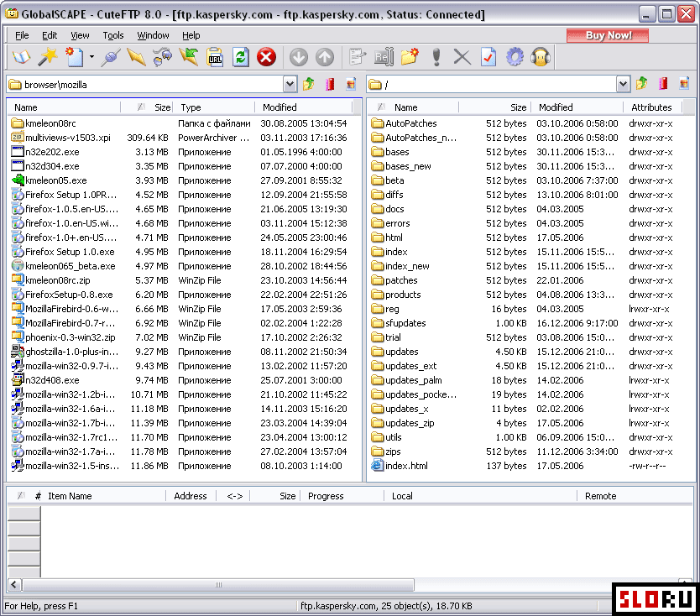
Task: Click the Address column header in queue
Action: [x=191, y=496]
